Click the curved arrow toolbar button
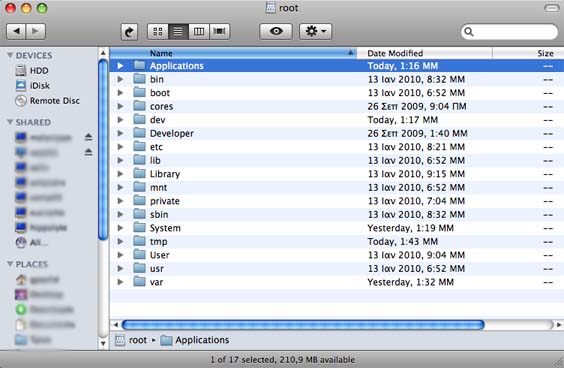This screenshot has height=368, width=564. (x=129, y=32)
